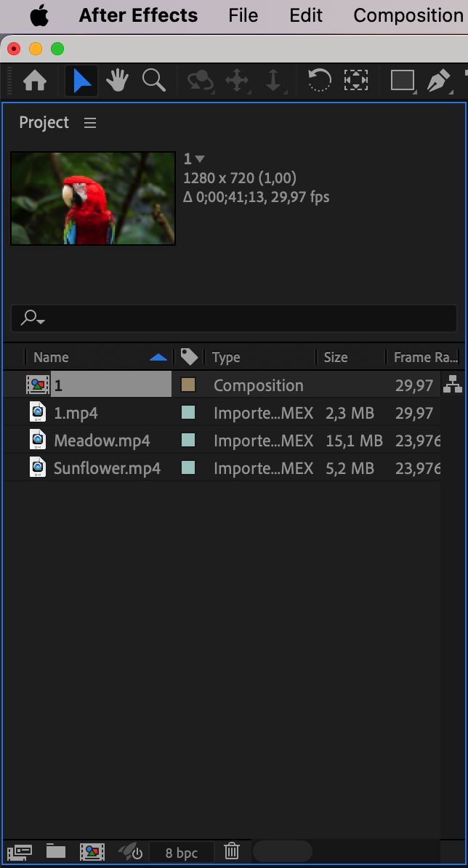Select the Zoom magnifier tool
Image resolution: width=468 pixels, height=868 pixels.
154,81
